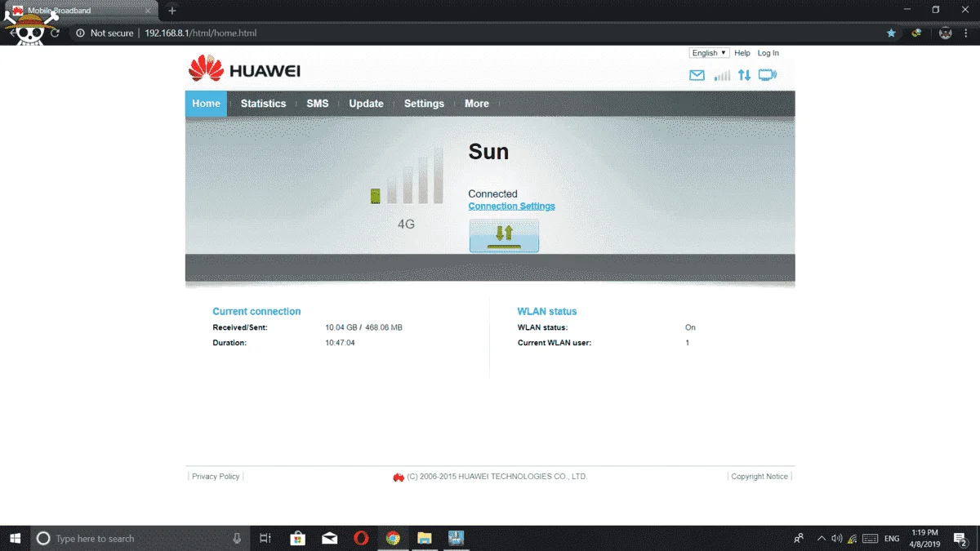The image size is (980, 551).
Task: Open the Mail app in the taskbar
Action: coord(329,538)
